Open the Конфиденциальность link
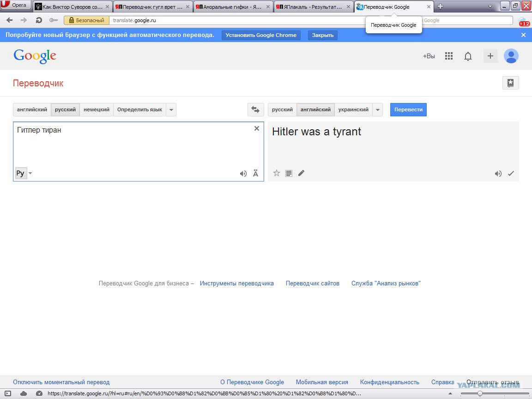The height and width of the screenshot is (399, 532). [x=389, y=382]
